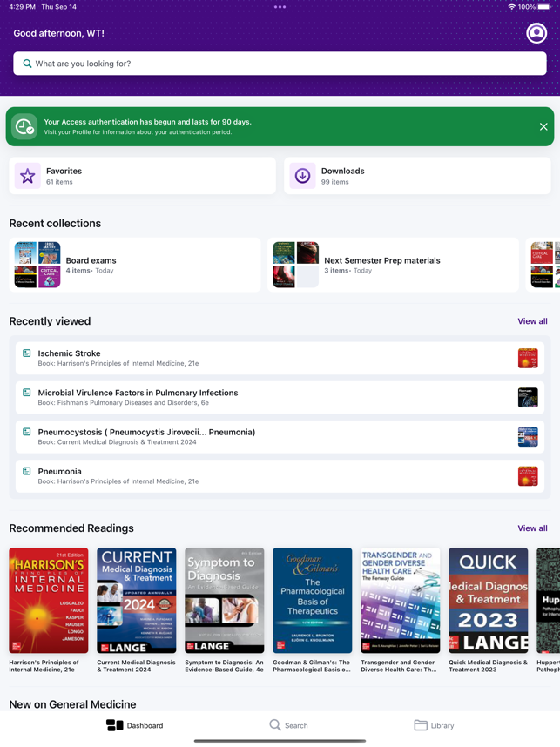
Task: Switch to the Library tab
Action: tap(434, 725)
